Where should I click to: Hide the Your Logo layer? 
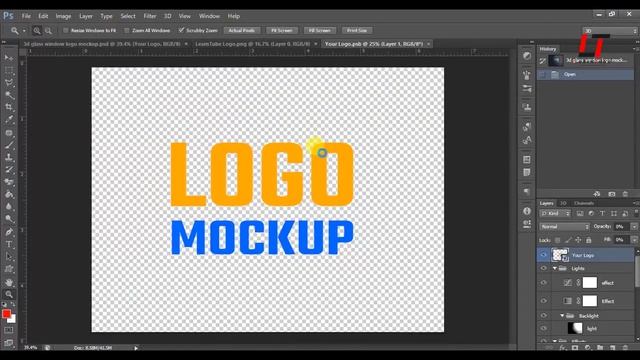coord(543,255)
